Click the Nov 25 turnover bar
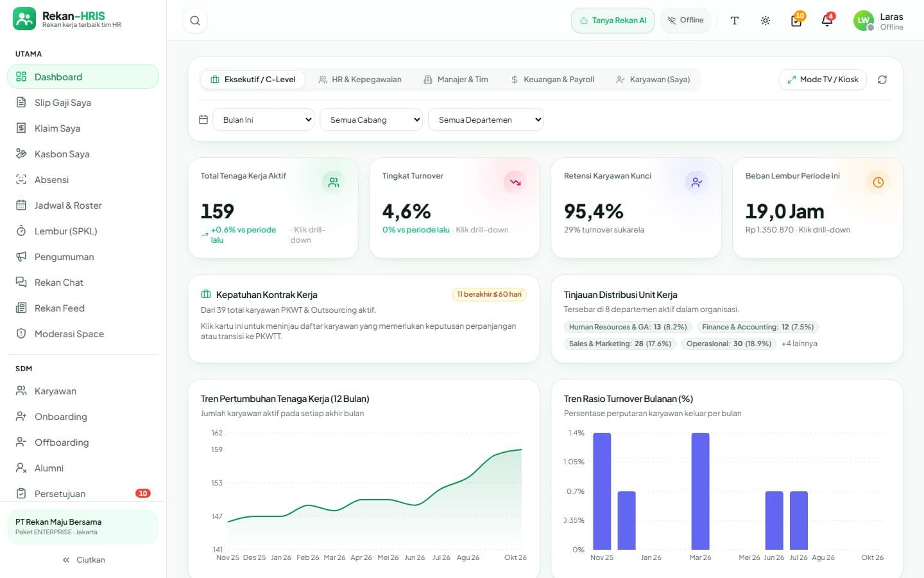Screen dimensions: 924x578 pyautogui.click(x=602, y=491)
